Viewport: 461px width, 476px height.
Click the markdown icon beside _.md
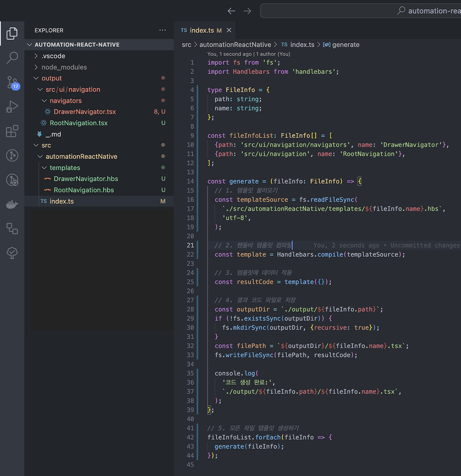pos(39,134)
